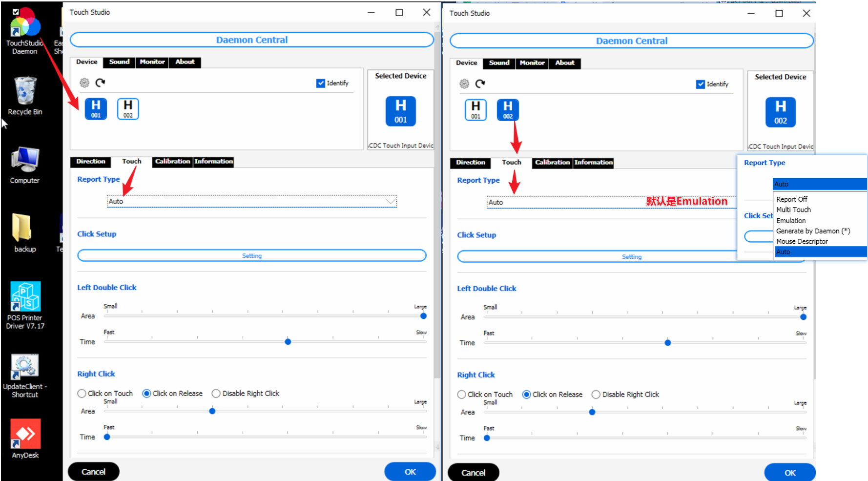Click Daemon Central banner in right window
868x481 pixels.
(632, 41)
